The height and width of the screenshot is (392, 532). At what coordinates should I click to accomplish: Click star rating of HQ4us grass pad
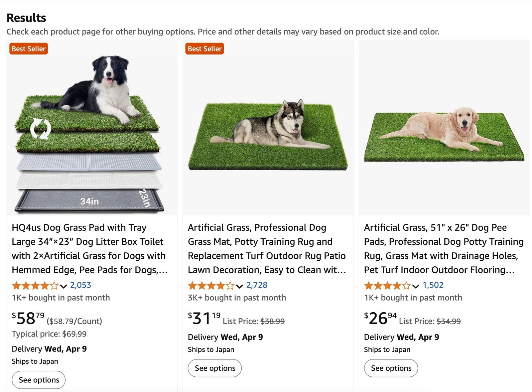click(35, 285)
